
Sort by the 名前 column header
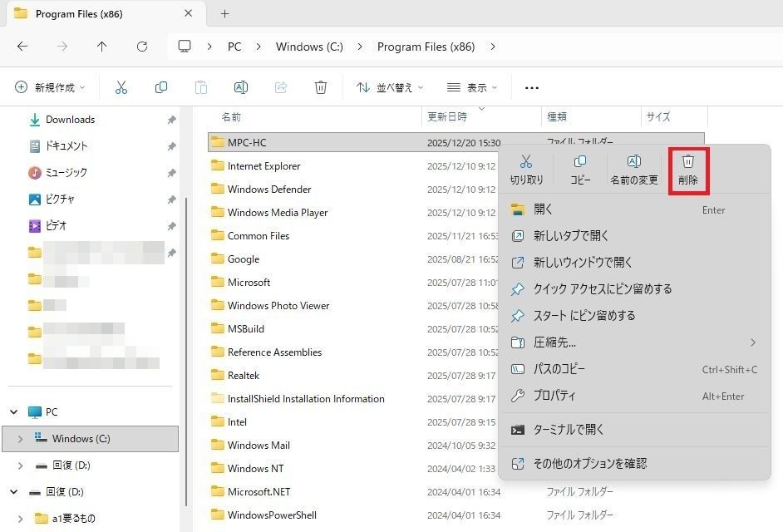coord(231,117)
